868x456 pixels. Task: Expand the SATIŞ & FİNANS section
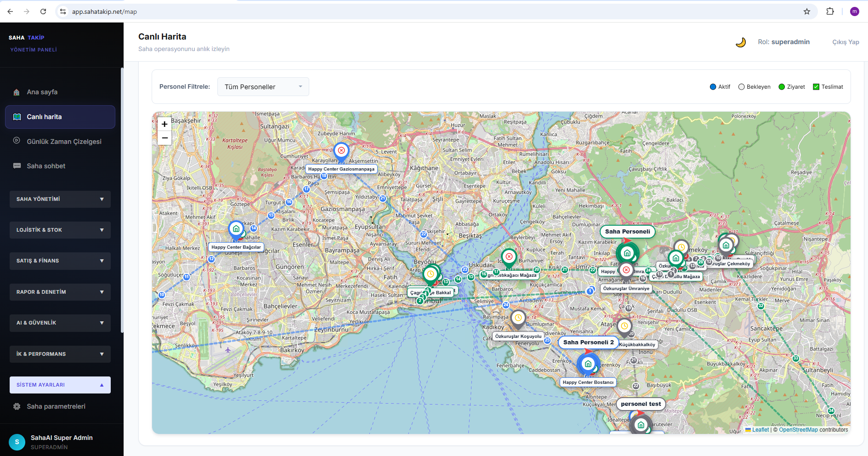click(60, 261)
